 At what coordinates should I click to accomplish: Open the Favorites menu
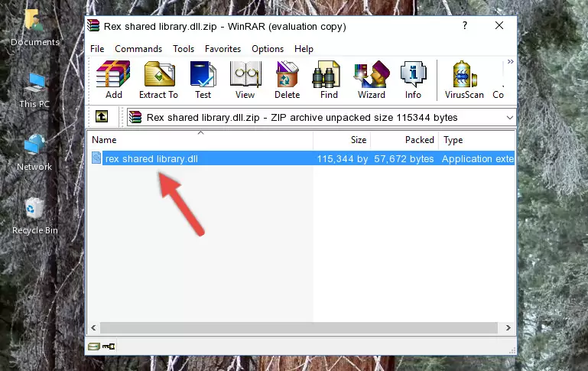[x=223, y=49]
